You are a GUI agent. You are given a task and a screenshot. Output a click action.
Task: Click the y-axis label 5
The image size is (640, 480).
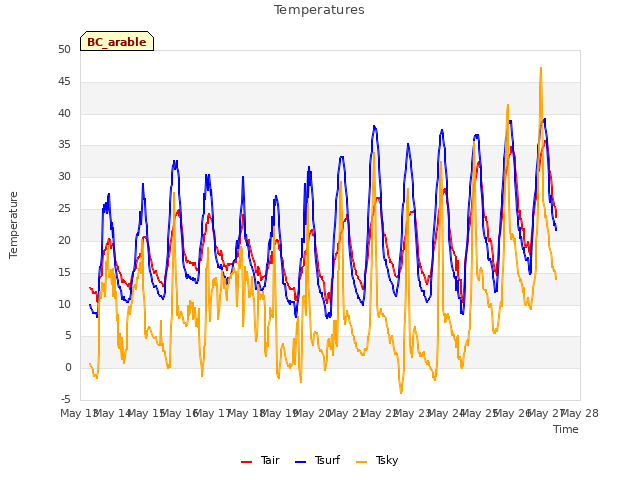pyautogui.click(x=68, y=336)
